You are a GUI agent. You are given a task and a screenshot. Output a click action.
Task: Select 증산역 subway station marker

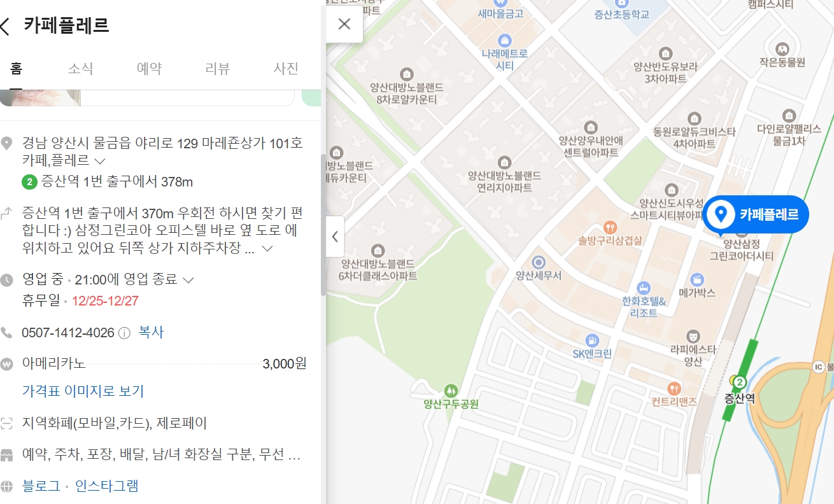click(x=739, y=382)
